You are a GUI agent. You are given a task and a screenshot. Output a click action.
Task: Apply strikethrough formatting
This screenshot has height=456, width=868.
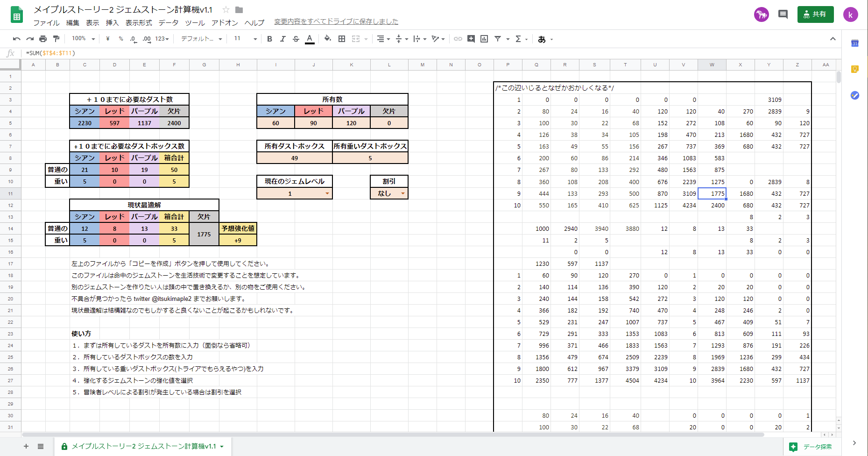point(296,39)
